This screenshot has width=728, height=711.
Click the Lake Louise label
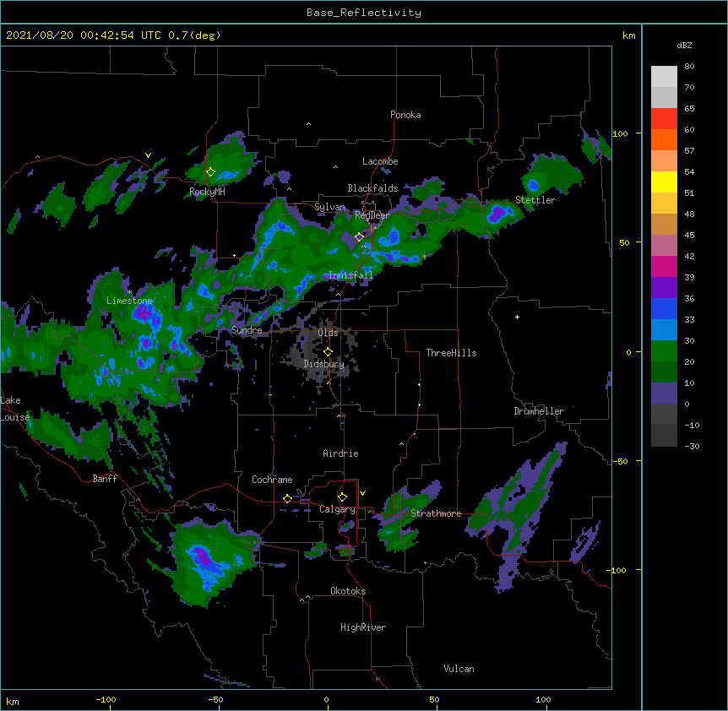(14, 409)
